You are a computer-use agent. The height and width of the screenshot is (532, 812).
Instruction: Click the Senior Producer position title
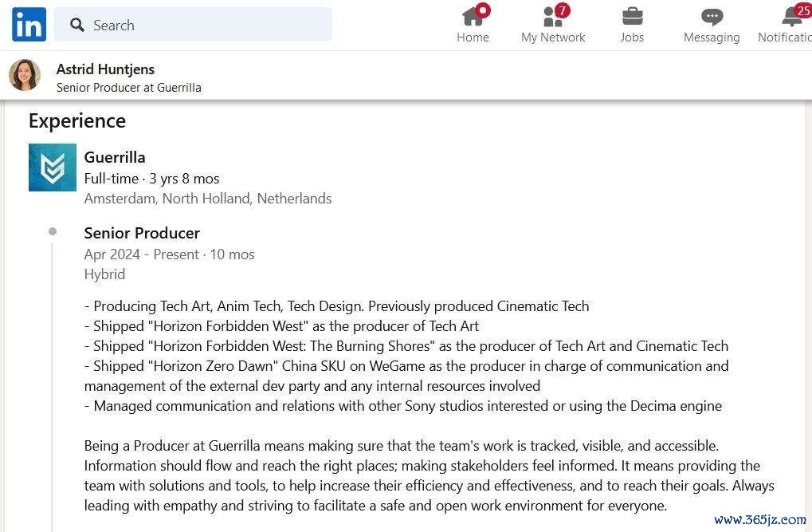[142, 234]
